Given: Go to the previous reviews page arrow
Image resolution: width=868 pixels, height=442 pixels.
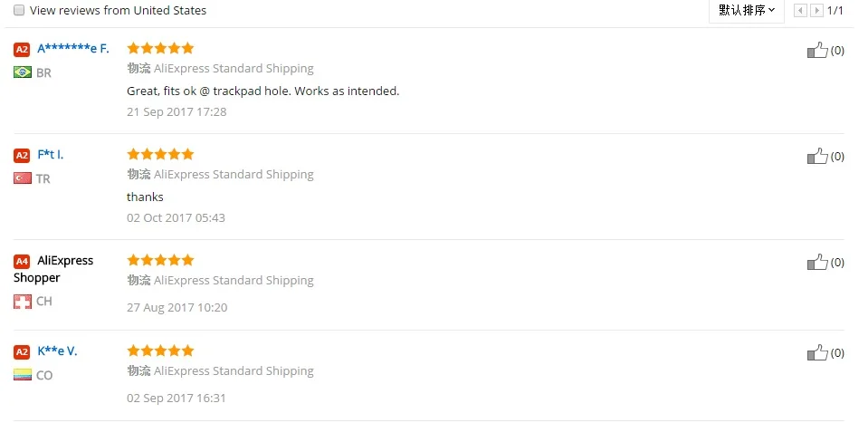Looking at the screenshot, I should tap(800, 11).
